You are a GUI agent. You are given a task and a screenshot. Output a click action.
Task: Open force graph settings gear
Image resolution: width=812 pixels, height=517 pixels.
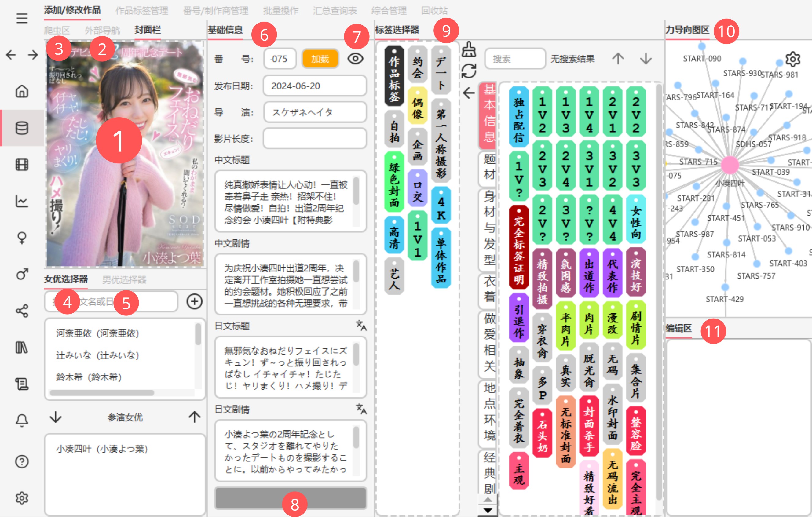pos(792,59)
